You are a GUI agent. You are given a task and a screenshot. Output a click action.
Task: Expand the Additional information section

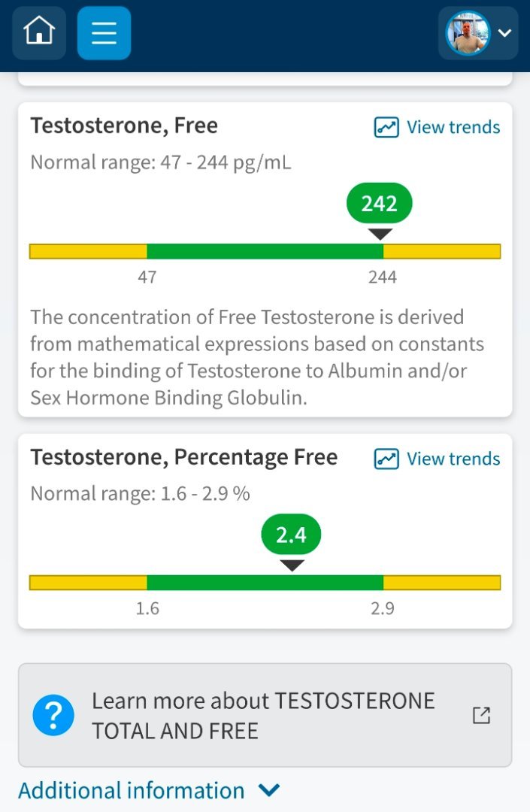[132, 790]
